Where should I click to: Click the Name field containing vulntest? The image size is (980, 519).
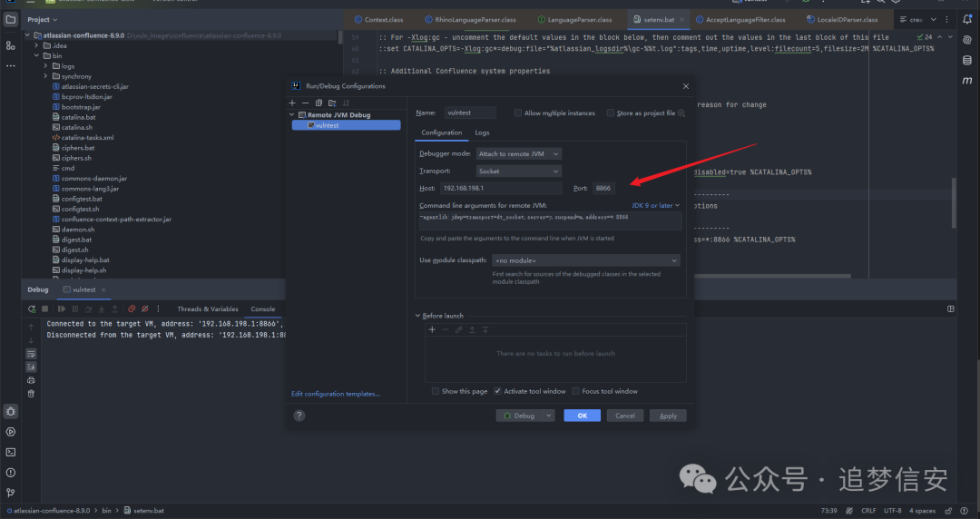(x=470, y=113)
